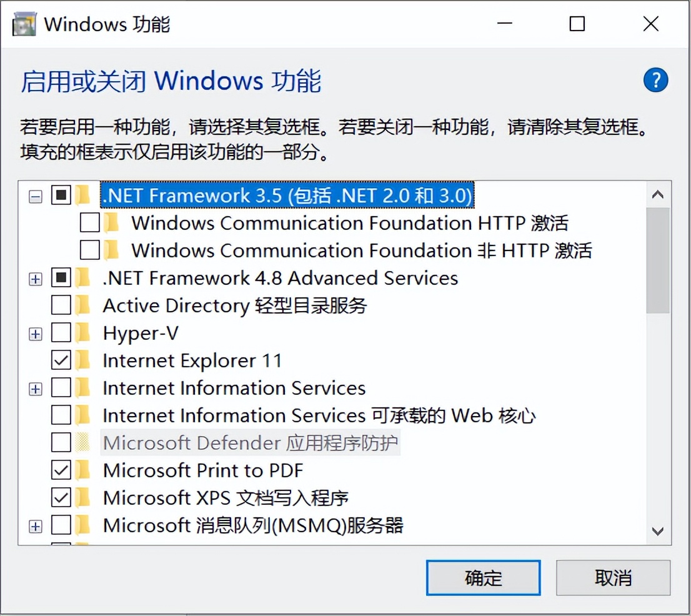The image size is (691, 616).
Task: Click the Internet Information Services folder icon
Action: tap(82, 389)
